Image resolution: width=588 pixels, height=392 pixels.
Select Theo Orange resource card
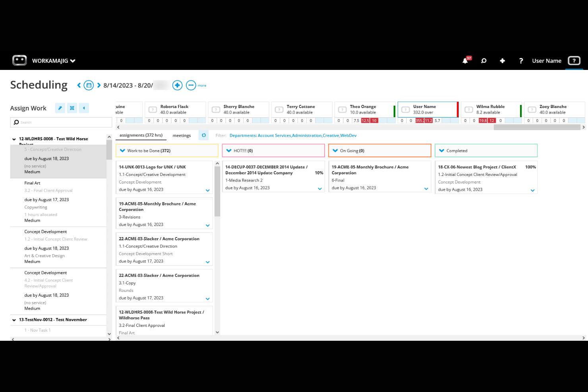(365, 110)
